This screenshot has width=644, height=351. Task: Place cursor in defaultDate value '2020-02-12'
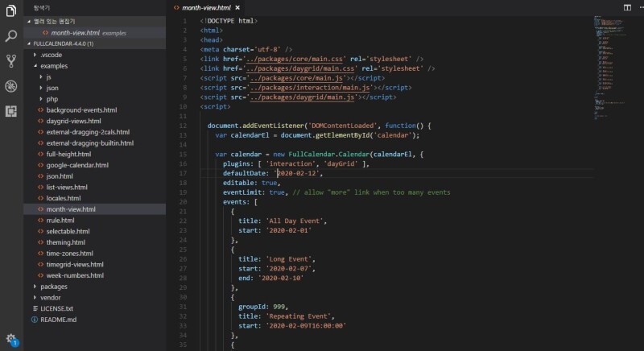click(x=298, y=173)
